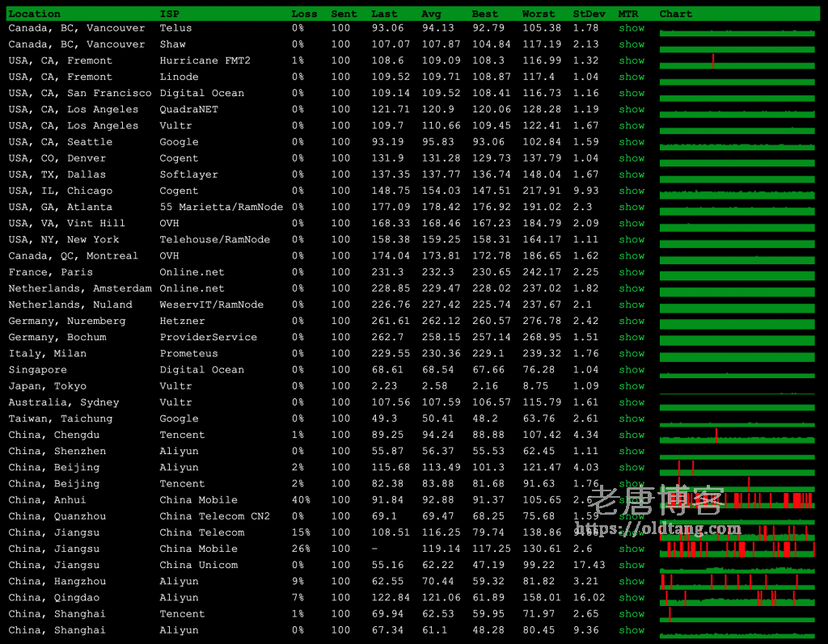828x644 pixels.
Task: Show MTR for France Paris Online.net
Action: point(632,272)
